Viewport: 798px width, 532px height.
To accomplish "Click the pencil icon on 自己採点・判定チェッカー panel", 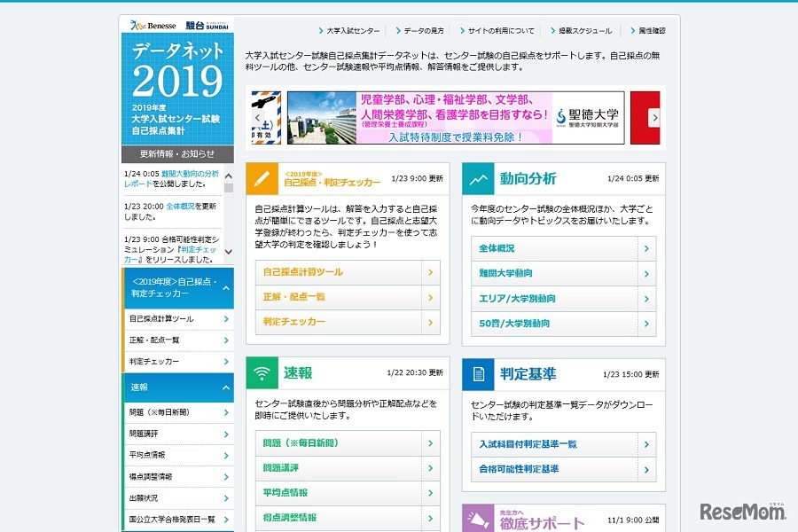I will [261, 177].
